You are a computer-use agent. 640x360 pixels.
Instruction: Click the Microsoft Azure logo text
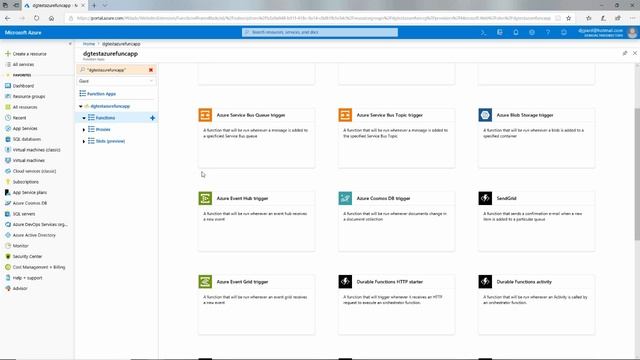coord(23,32)
